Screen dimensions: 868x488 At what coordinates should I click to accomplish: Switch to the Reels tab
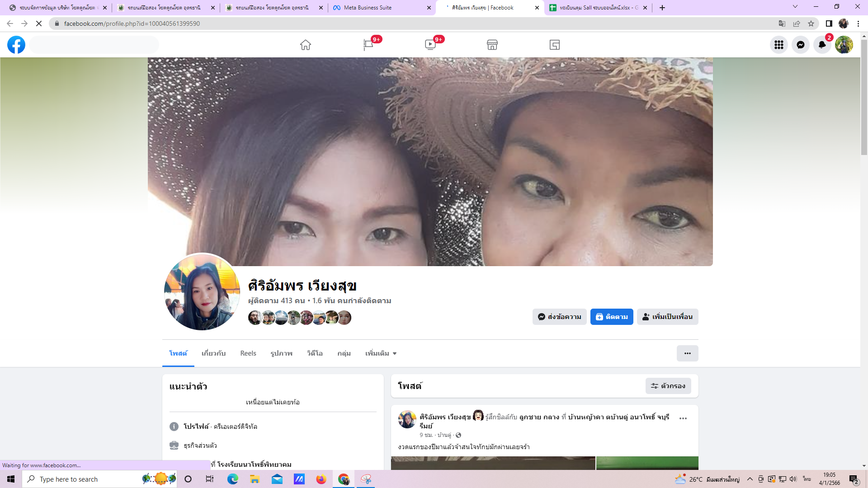[248, 353]
